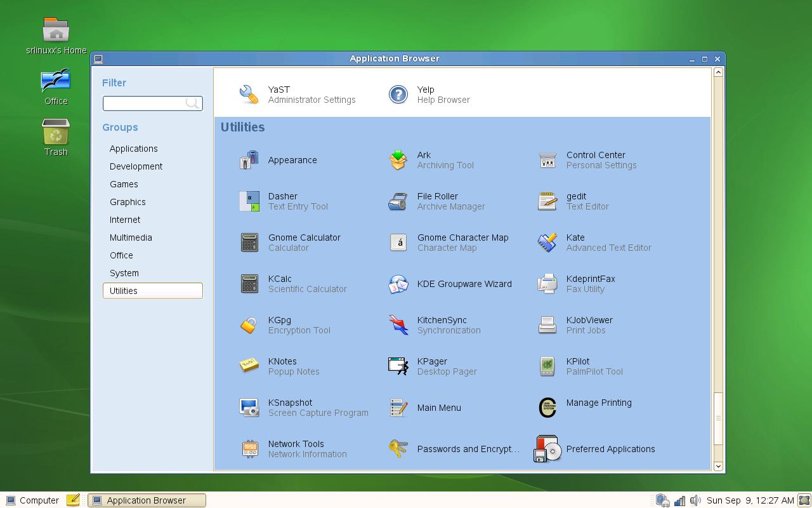812x508 pixels.
Task: Select the Utilities group
Action: (x=152, y=291)
